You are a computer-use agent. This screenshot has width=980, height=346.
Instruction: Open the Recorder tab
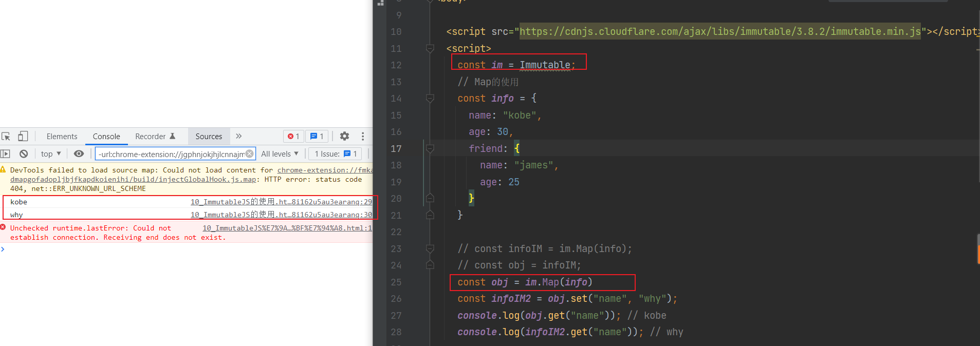tap(155, 136)
